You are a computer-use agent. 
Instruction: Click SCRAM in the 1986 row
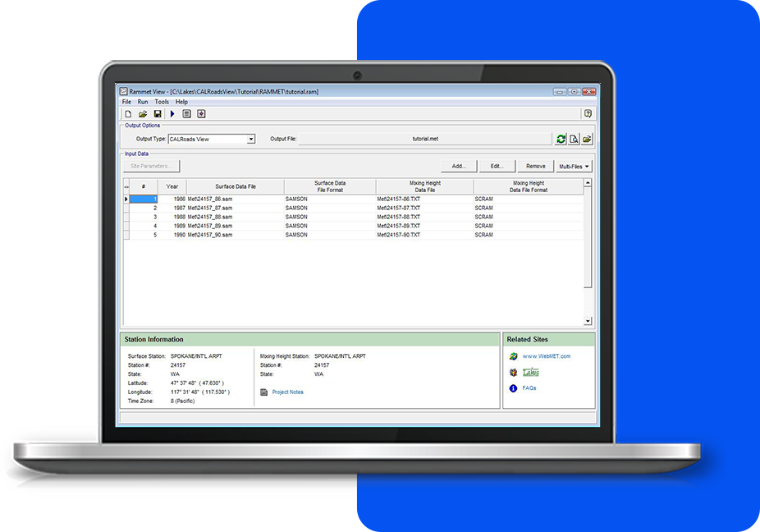[x=483, y=199]
